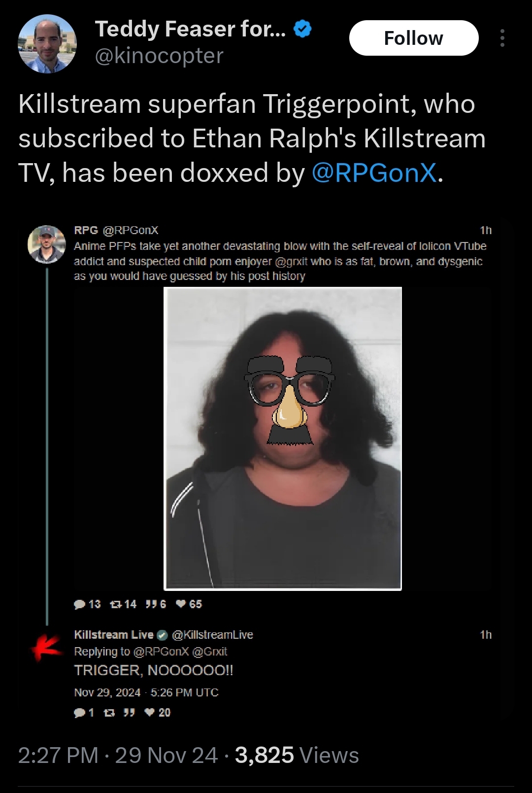
Task: Click the 3,825 Views count
Action: (x=297, y=756)
